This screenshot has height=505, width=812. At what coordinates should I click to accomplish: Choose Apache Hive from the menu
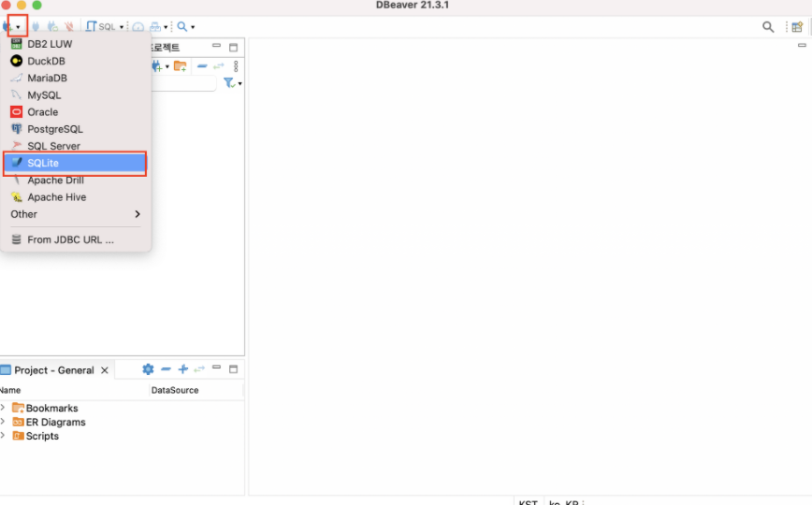pyautogui.click(x=76, y=197)
